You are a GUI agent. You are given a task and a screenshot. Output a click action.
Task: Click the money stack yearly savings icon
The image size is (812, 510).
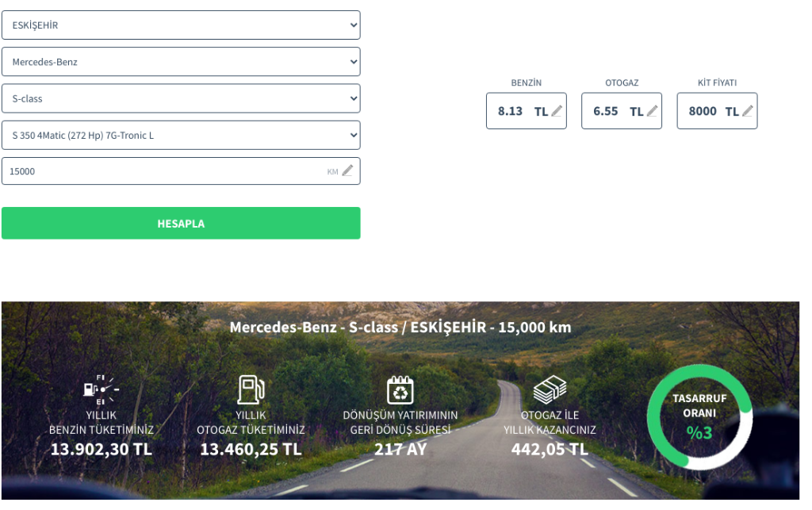pyautogui.click(x=550, y=389)
